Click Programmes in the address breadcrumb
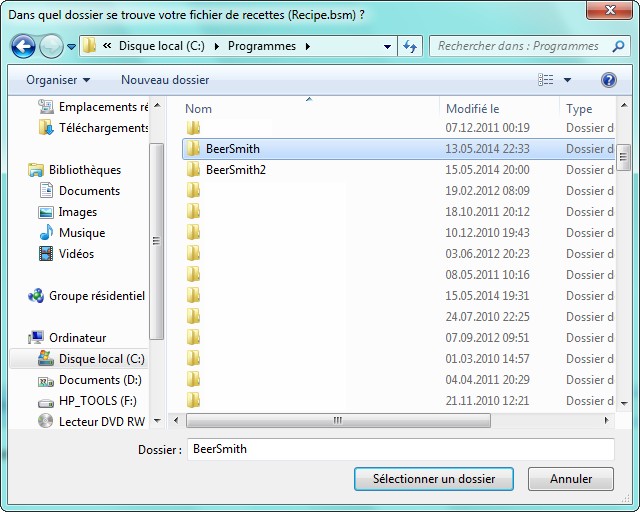Screen dimensions: 640x512 (262, 46)
